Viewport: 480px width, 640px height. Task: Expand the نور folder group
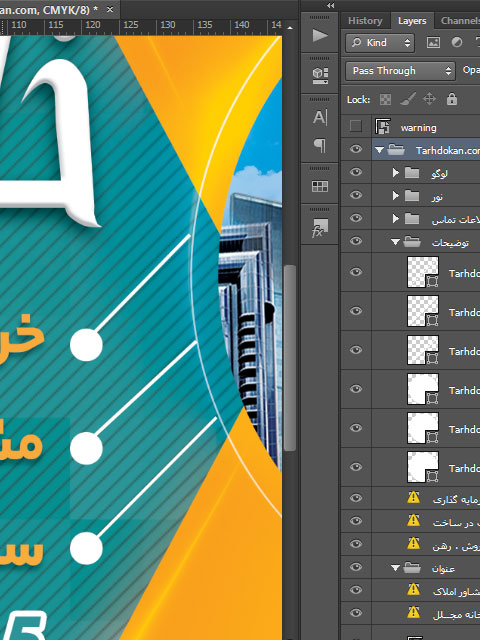pyautogui.click(x=395, y=196)
